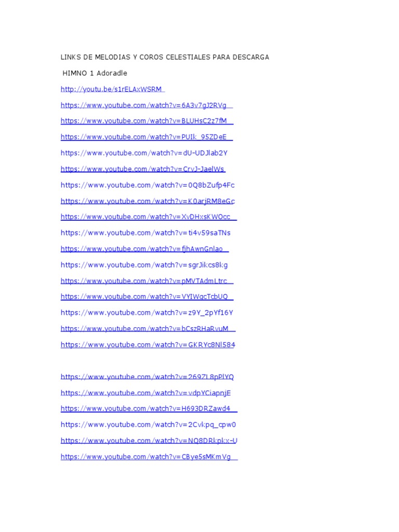399x532 pixels.
Task: Click the link ending GKRYc8Nl584
Action: coord(148,345)
